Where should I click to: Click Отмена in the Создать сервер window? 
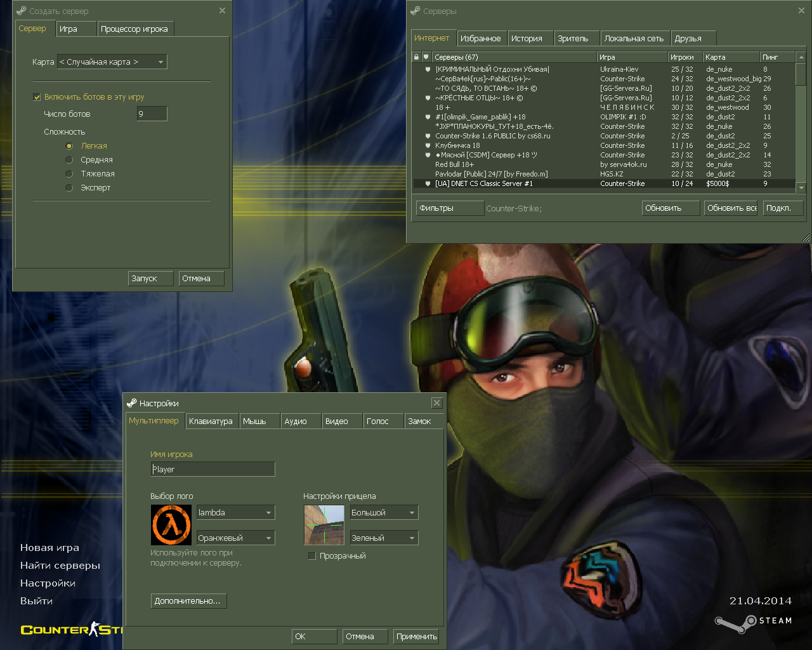[202, 279]
